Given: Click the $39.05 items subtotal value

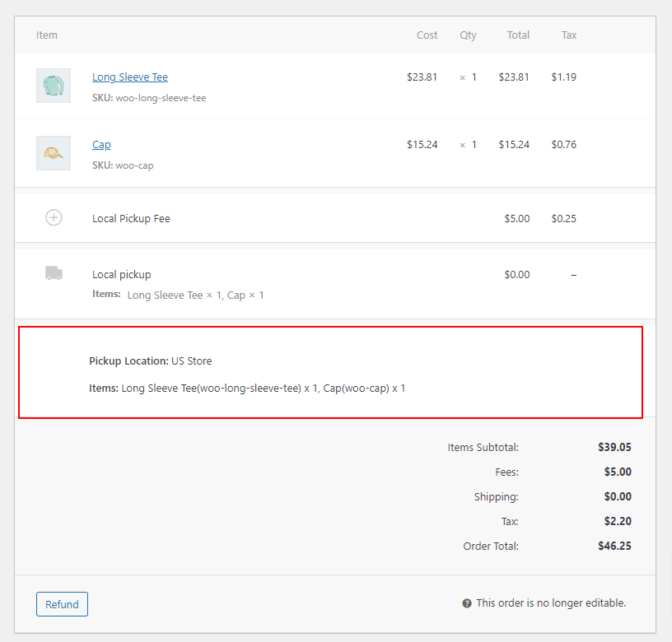Looking at the screenshot, I should click(614, 448).
